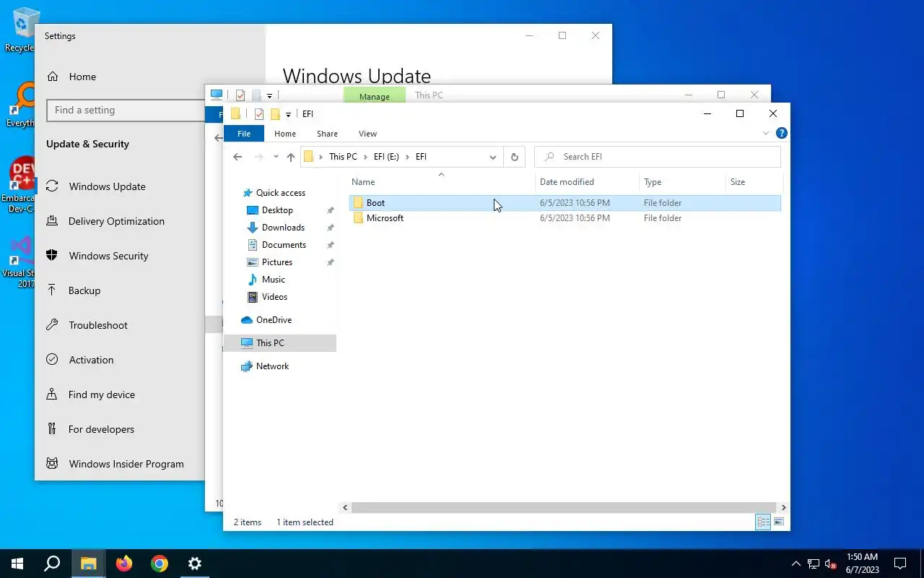The height and width of the screenshot is (578, 924).
Task: Select Documents in navigation pane
Action: [x=284, y=245]
